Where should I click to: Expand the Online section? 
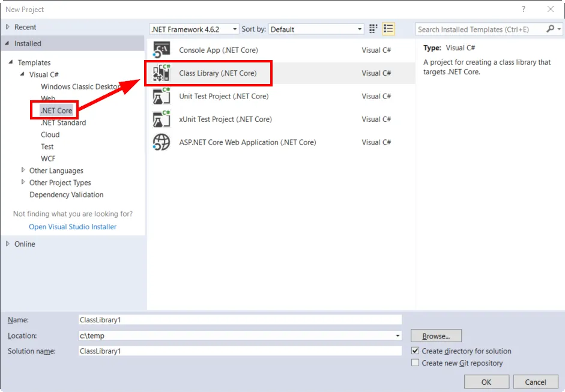coord(8,244)
